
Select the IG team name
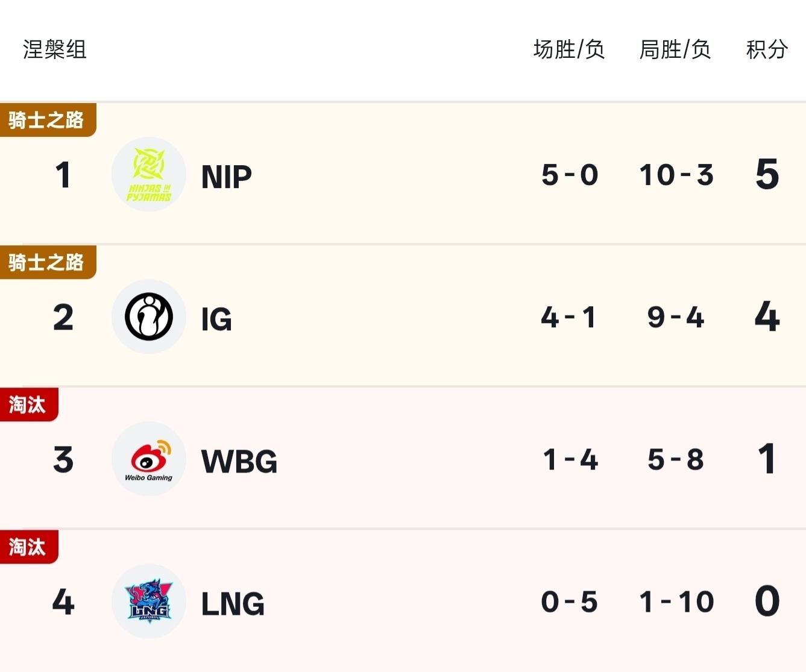pyautogui.click(x=216, y=319)
